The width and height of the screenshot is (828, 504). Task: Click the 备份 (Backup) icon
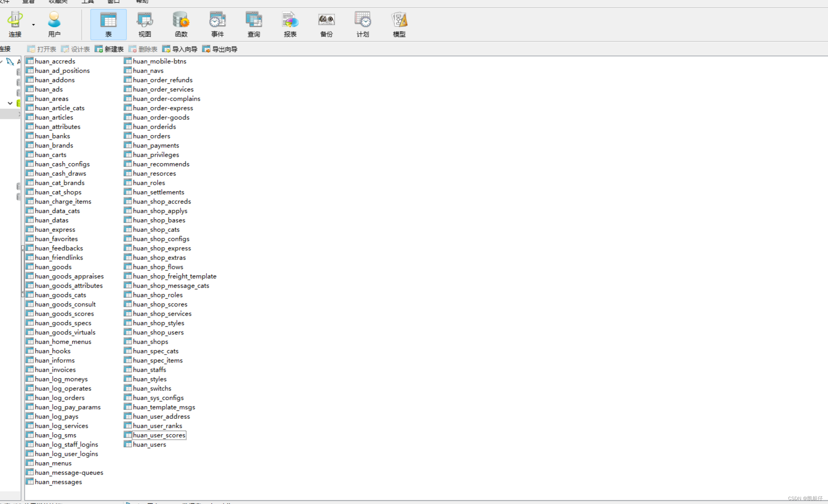click(x=326, y=24)
